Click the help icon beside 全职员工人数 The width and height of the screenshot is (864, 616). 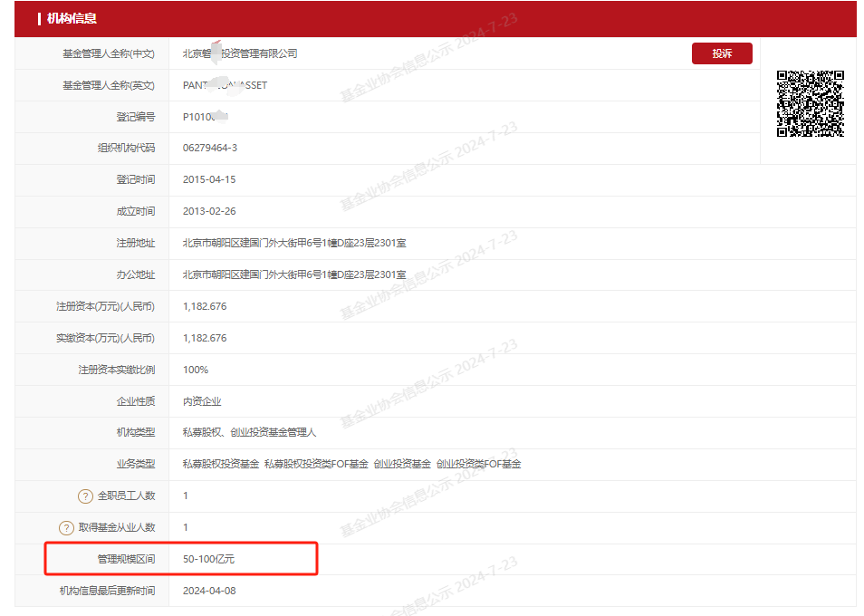point(86,496)
